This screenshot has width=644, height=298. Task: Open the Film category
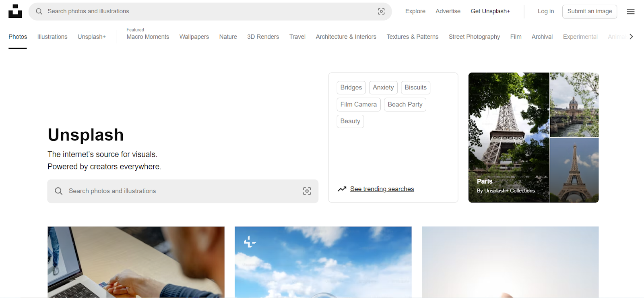pyautogui.click(x=516, y=37)
